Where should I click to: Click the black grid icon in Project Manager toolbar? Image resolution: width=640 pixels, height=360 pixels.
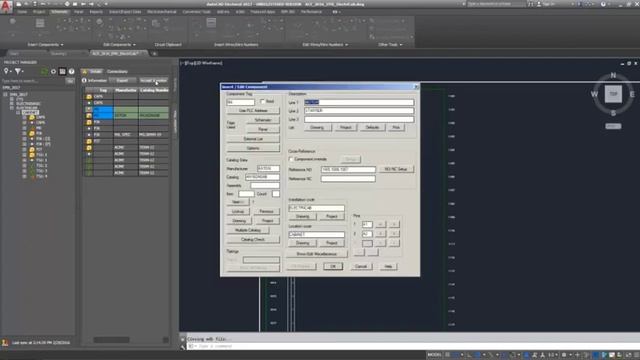[x=62, y=71]
